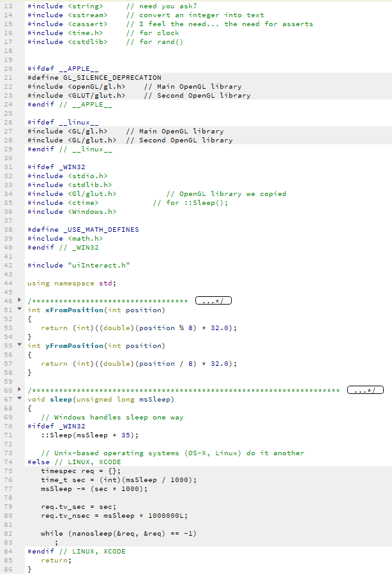This screenshot has width=392, height=574.
Task: Click the '// Windows handles sleep one way' comment
Action: 112,418
